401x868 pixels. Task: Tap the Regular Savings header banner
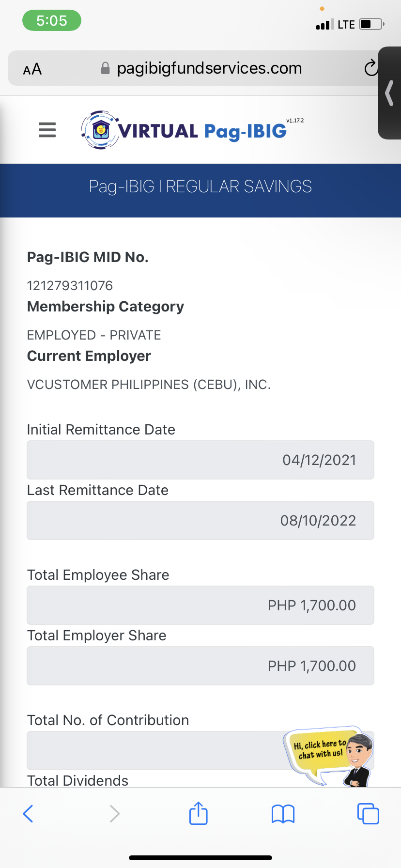coord(200,186)
